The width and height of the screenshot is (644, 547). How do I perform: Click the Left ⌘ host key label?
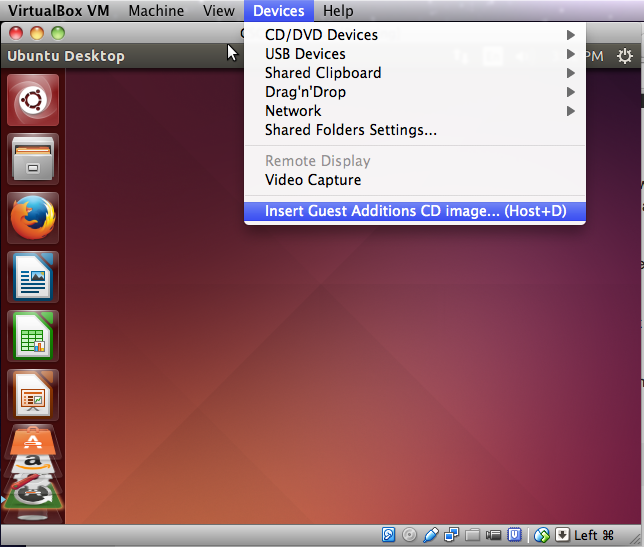594,535
